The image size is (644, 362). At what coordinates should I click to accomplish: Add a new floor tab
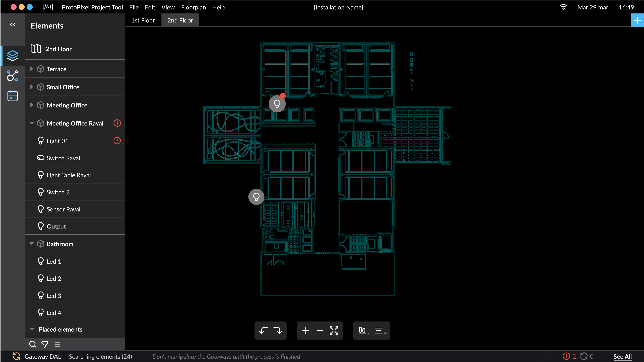(x=637, y=20)
